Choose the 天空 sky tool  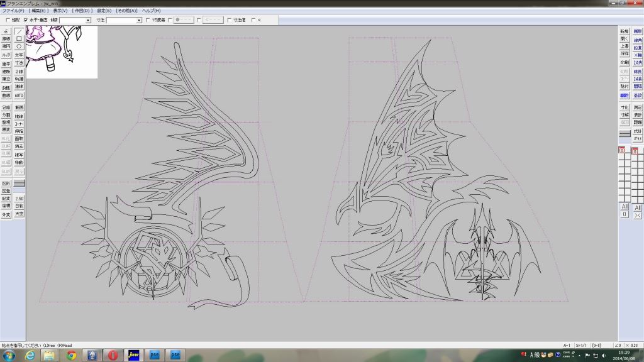[x=19, y=214]
